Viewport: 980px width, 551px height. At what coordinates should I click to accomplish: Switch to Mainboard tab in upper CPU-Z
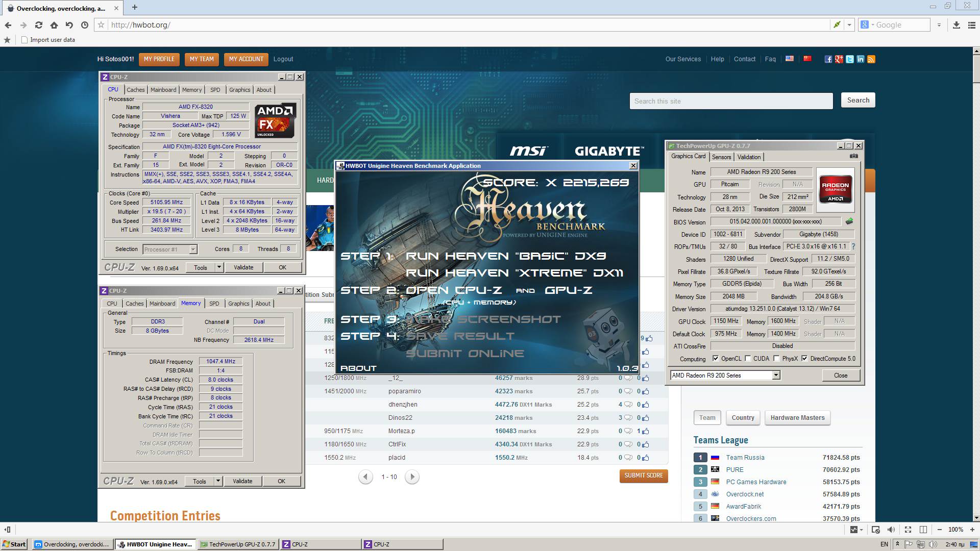tap(163, 90)
